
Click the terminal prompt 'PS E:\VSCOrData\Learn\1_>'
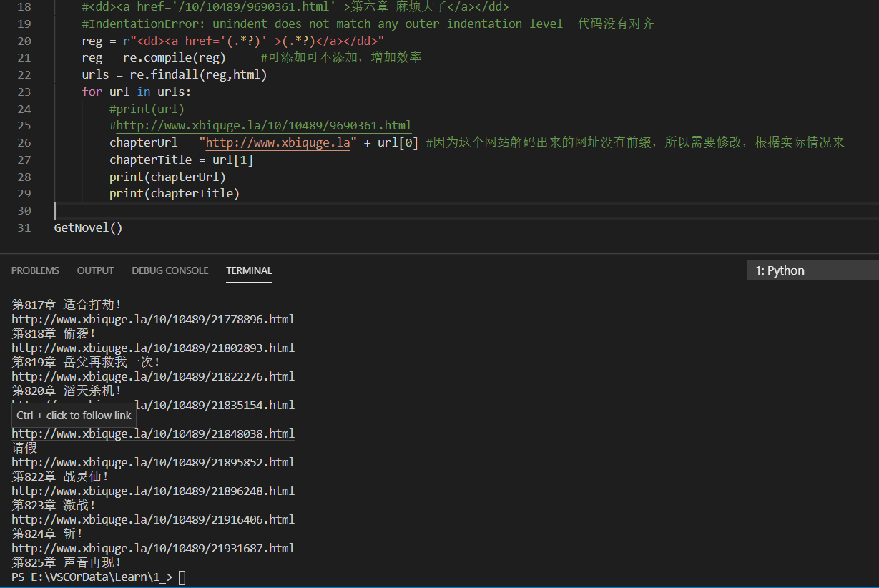92,577
